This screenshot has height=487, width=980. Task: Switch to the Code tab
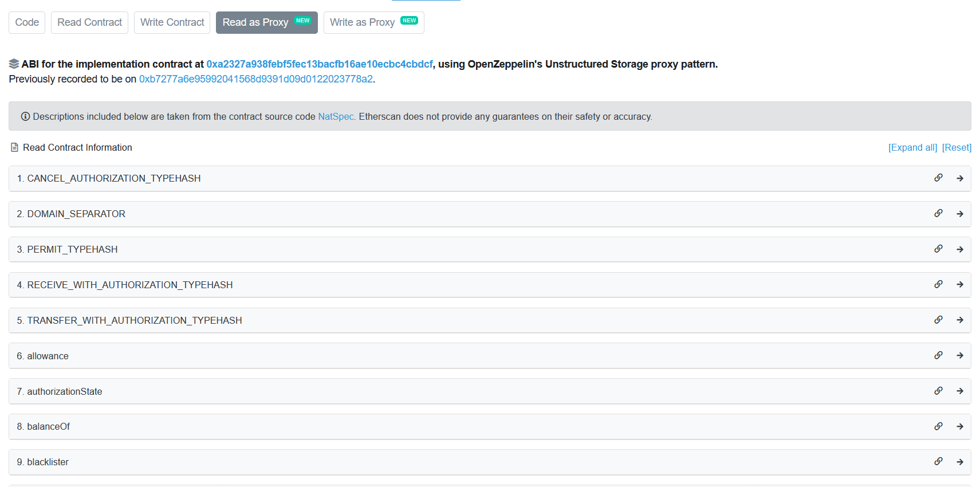pos(27,22)
